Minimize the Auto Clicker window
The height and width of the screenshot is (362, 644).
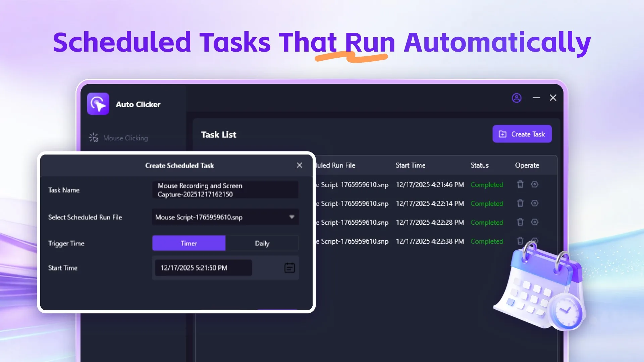(536, 98)
